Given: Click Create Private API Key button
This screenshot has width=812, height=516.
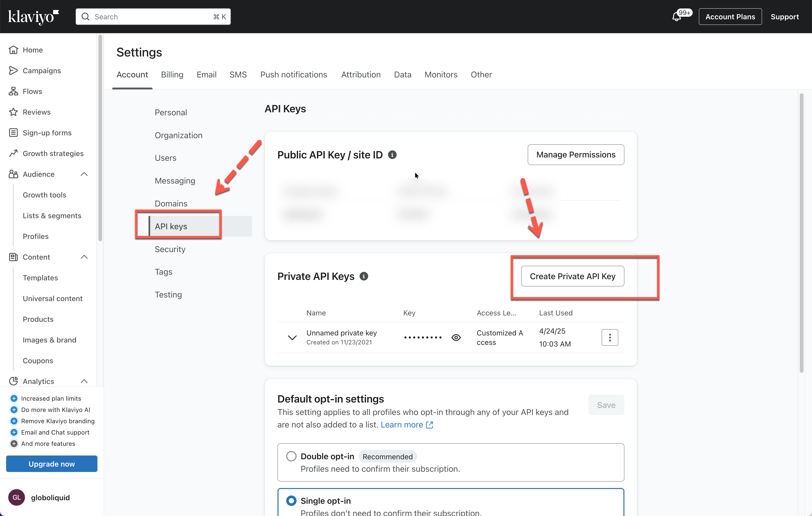Looking at the screenshot, I should point(572,276).
